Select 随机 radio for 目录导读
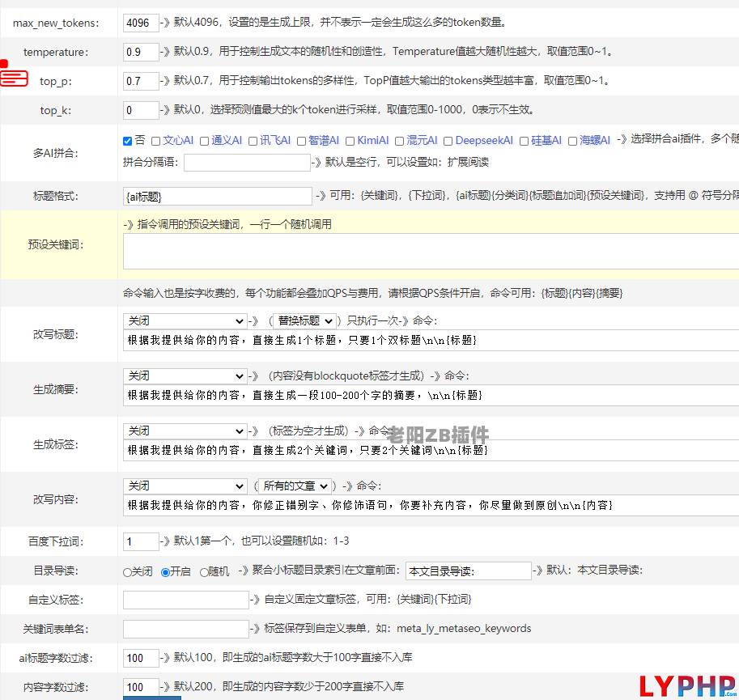Image resolution: width=739 pixels, height=700 pixels. click(204, 572)
